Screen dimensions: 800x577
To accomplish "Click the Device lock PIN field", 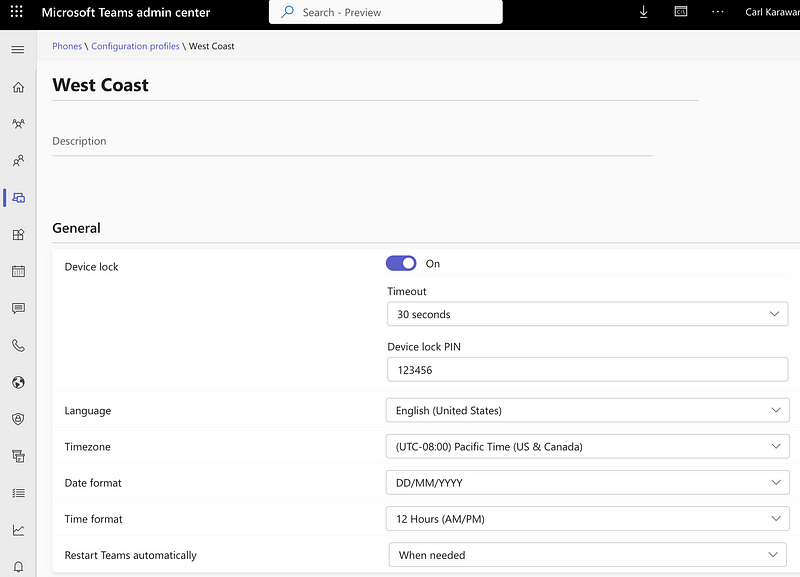I will coord(587,369).
